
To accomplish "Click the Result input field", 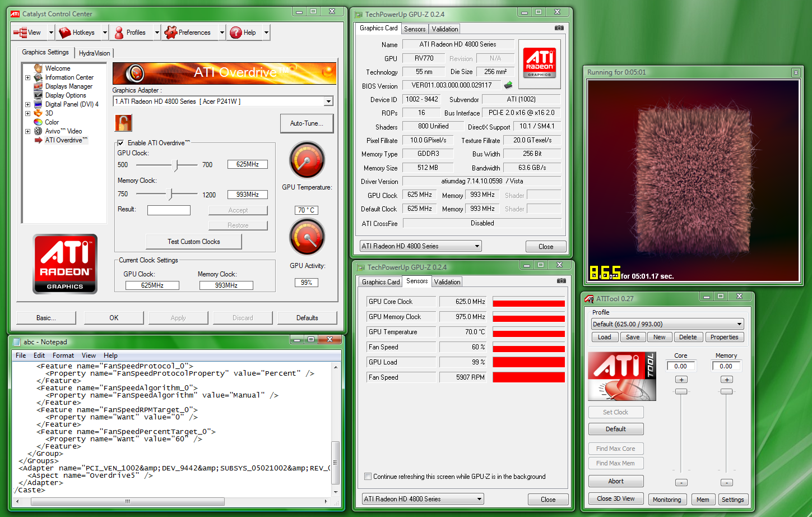I will point(169,210).
